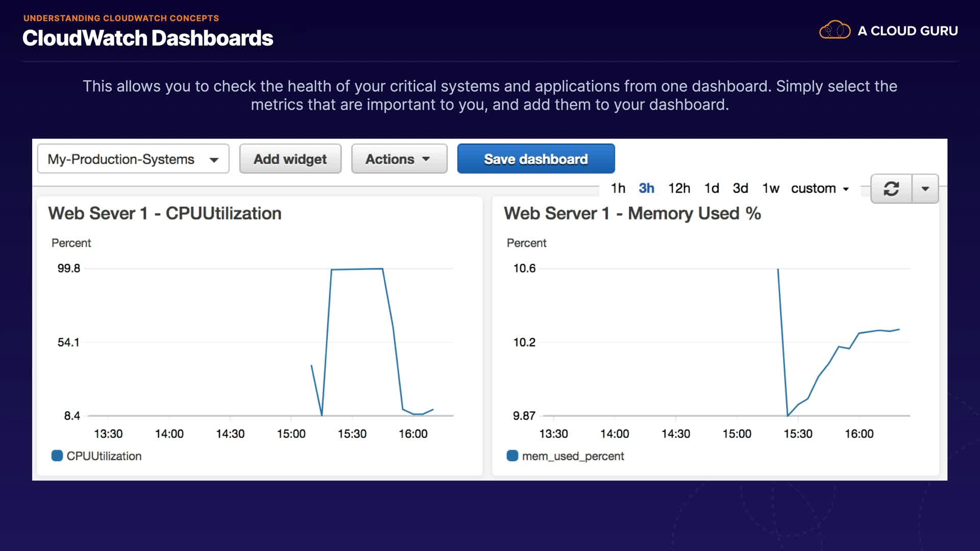Choose the 3d time range
This screenshot has width=980, height=551.
pos(740,189)
